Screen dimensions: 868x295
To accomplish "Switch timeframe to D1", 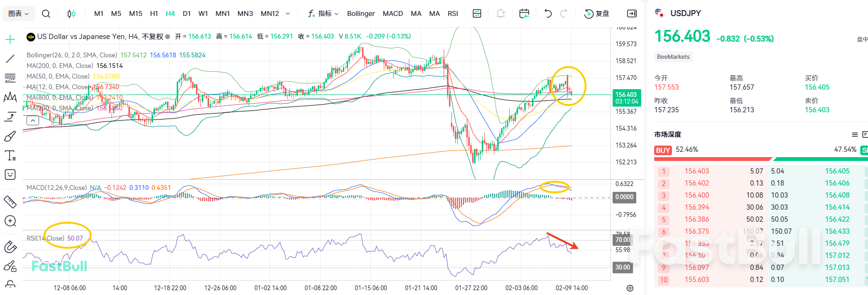I will (x=186, y=13).
